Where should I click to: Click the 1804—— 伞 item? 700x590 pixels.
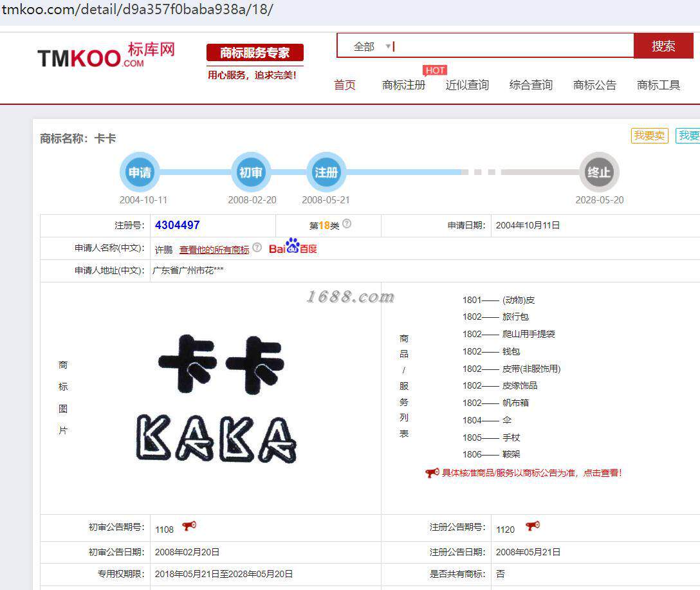click(487, 420)
